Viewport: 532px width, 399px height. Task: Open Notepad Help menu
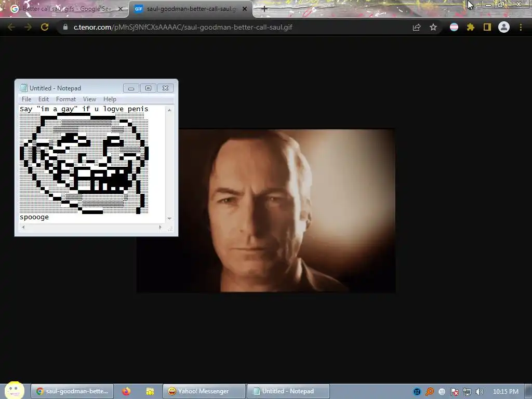[x=110, y=99]
